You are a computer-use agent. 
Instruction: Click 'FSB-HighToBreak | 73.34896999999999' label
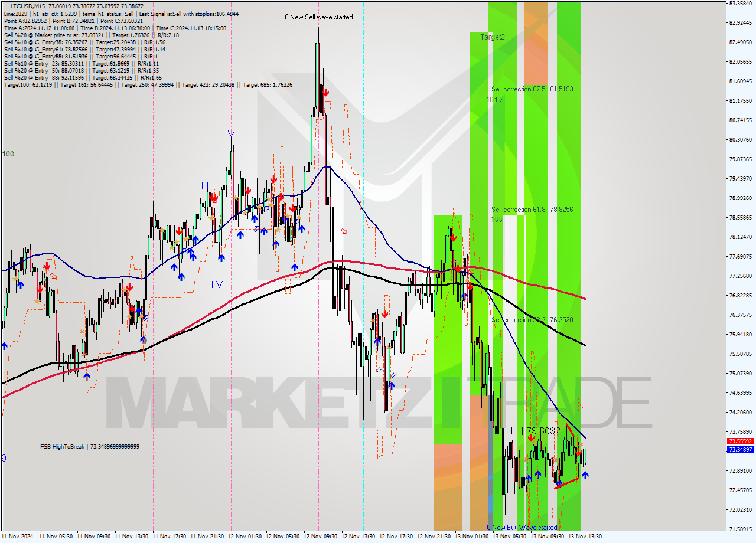click(x=90, y=447)
